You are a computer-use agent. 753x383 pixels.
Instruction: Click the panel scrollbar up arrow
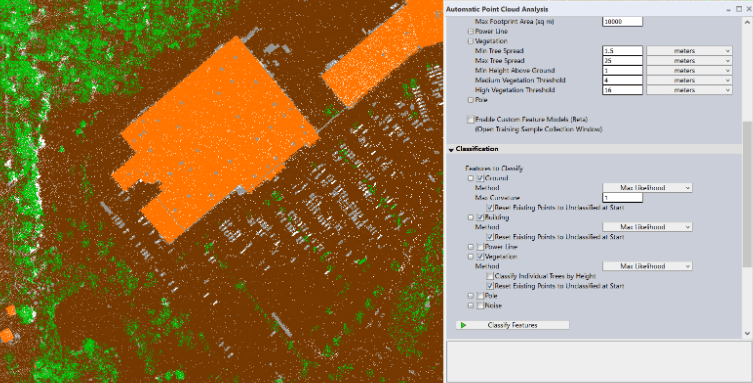[x=747, y=22]
